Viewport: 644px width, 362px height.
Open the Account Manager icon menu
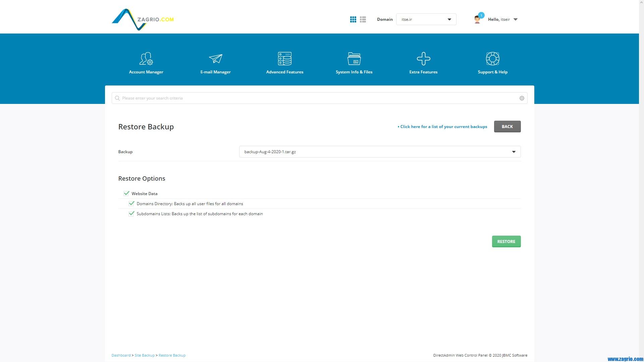pos(146,59)
